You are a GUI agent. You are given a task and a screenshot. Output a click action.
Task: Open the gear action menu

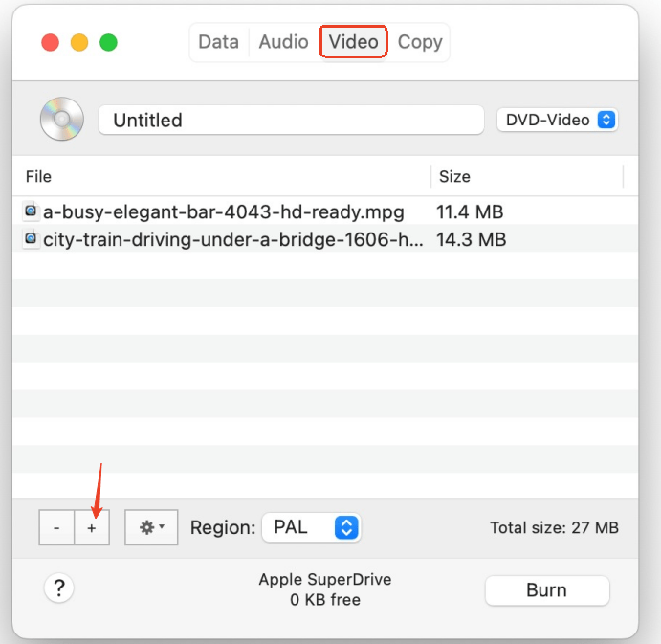pos(151,527)
